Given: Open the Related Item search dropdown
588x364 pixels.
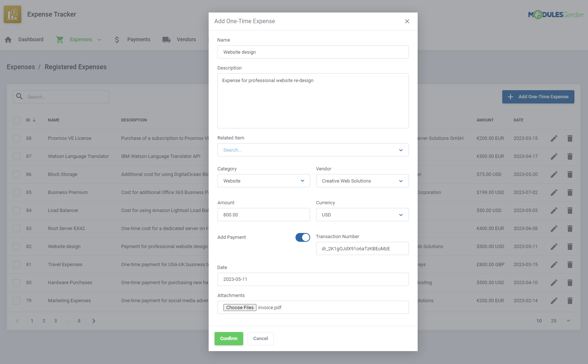Looking at the screenshot, I should pos(313,150).
